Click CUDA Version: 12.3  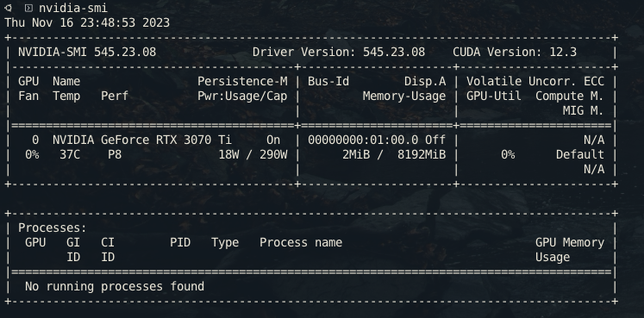coord(515,52)
